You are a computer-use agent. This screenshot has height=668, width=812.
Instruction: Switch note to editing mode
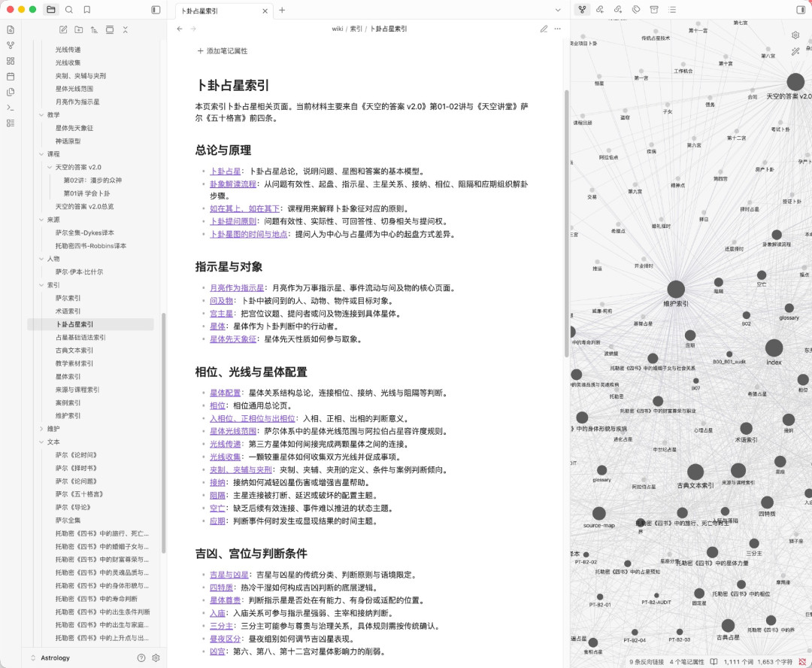tap(544, 29)
